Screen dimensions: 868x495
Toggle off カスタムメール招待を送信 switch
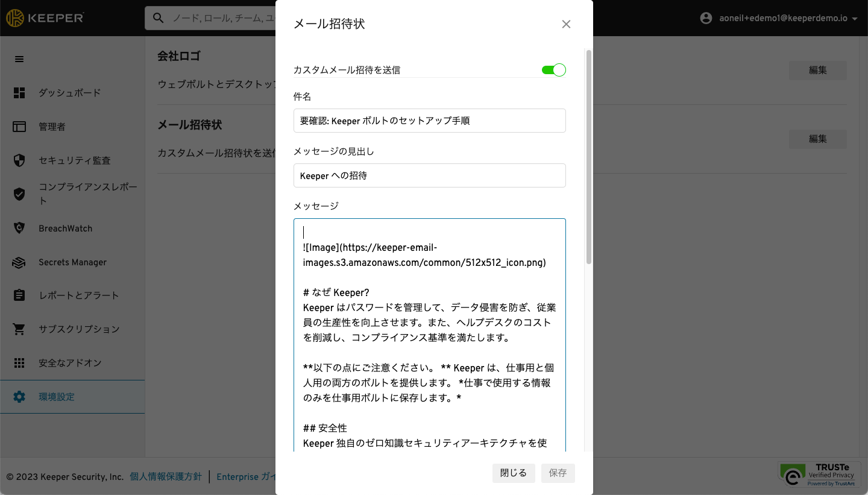pos(553,70)
